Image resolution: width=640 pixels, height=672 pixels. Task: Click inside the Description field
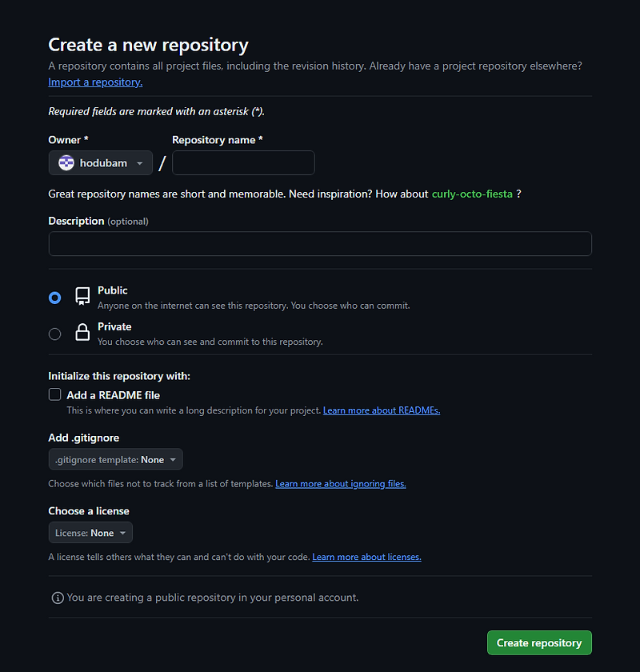tap(320, 243)
